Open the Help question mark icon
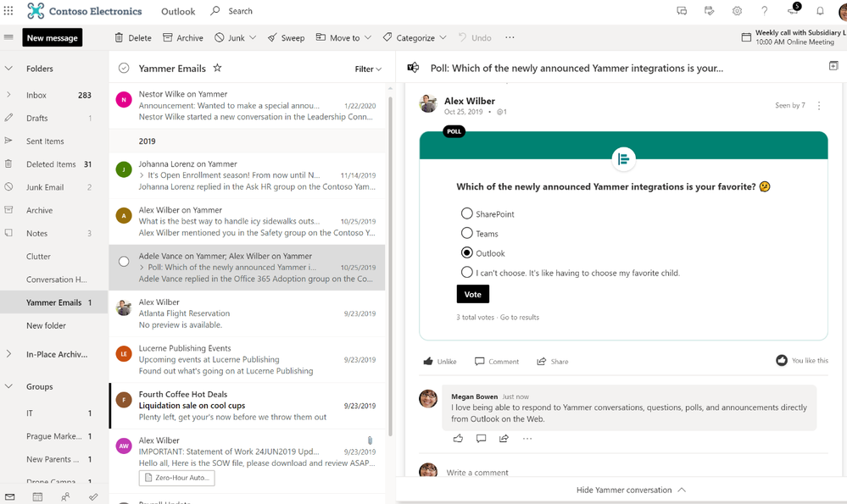847x504 pixels. pyautogui.click(x=765, y=11)
